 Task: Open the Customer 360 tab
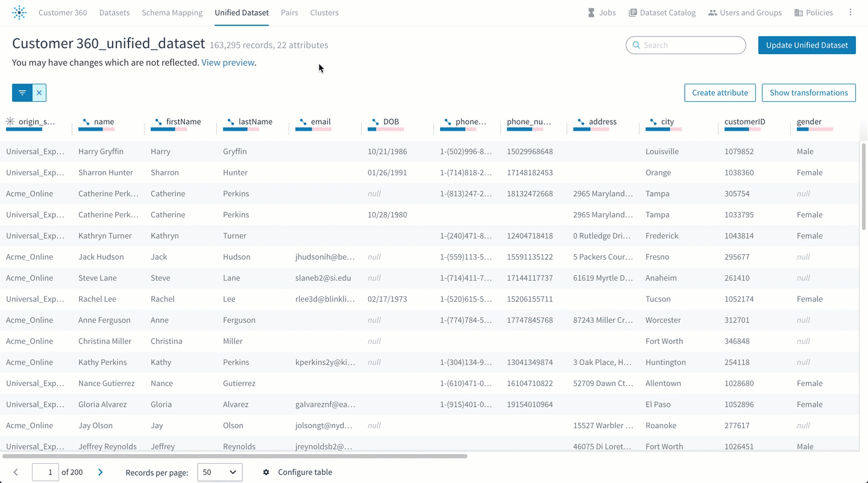(63, 13)
